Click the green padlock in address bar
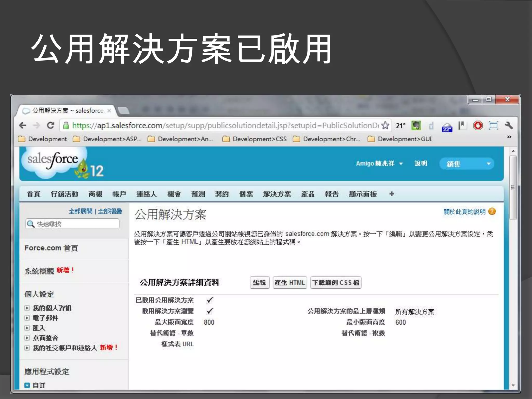 click(66, 126)
